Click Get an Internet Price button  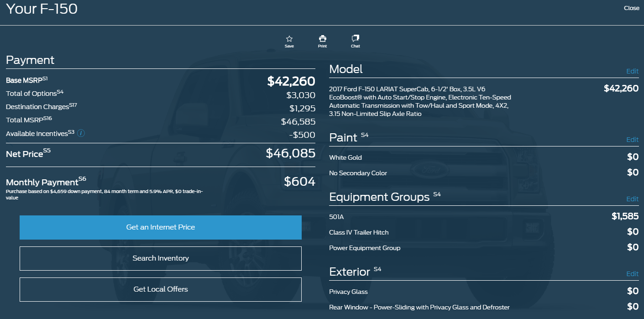pyautogui.click(x=161, y=227)
